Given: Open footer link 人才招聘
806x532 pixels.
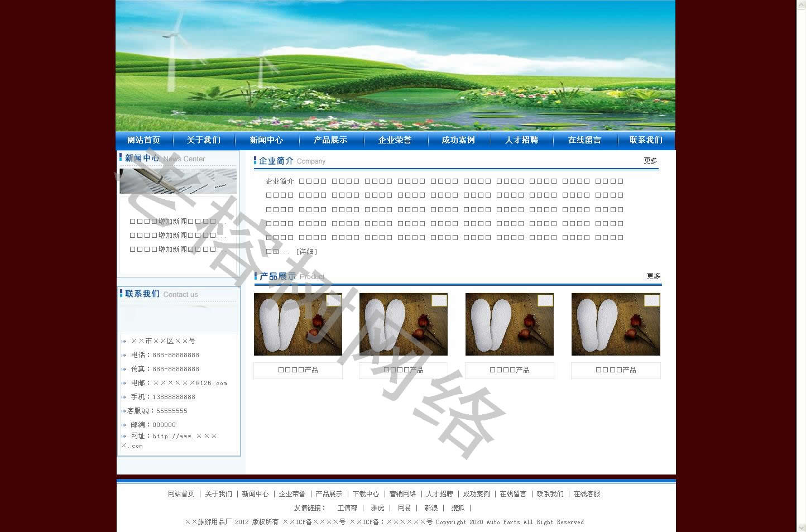Looking at the screenshot, I should [439, 494].
